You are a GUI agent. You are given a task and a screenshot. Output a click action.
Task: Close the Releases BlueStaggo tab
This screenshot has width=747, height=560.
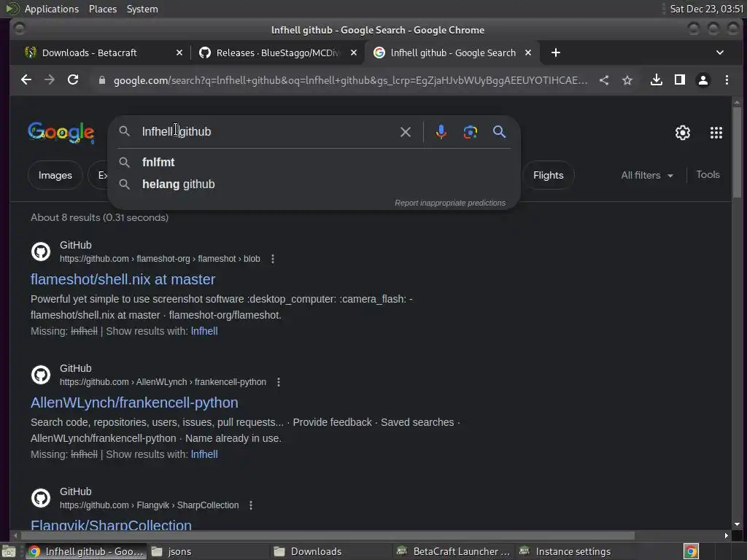click(x=354, y=52)
